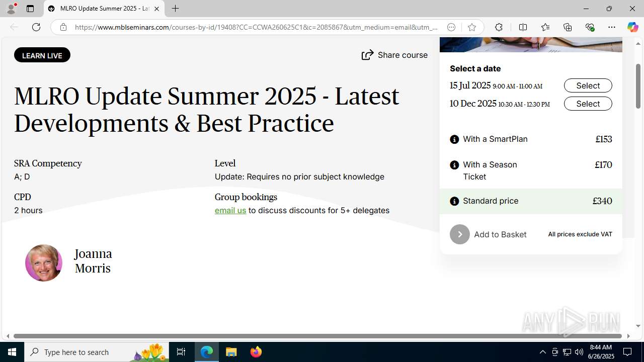Open Browser essentials icon

[590, 27]
